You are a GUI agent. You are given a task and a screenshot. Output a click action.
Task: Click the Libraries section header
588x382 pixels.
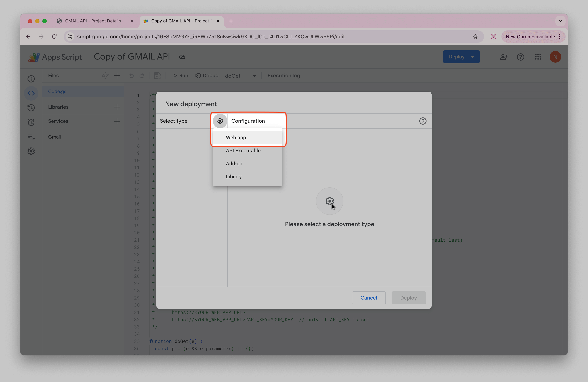click(x=58, y=107)
